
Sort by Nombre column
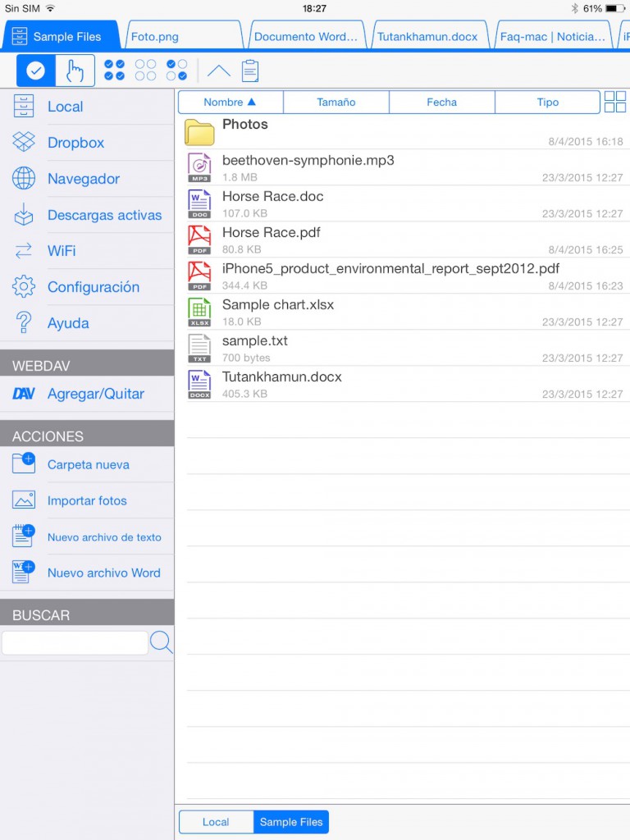tap(231, 102)
